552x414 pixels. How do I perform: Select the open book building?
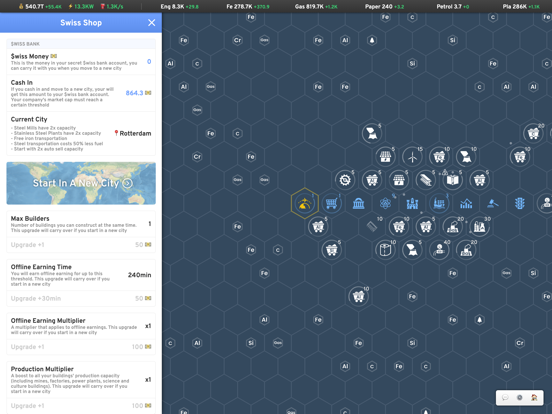coord(453,180)
